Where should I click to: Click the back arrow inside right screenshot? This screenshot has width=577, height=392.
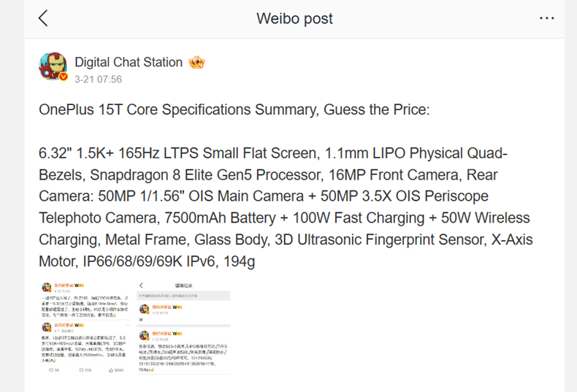pos(141,285)
